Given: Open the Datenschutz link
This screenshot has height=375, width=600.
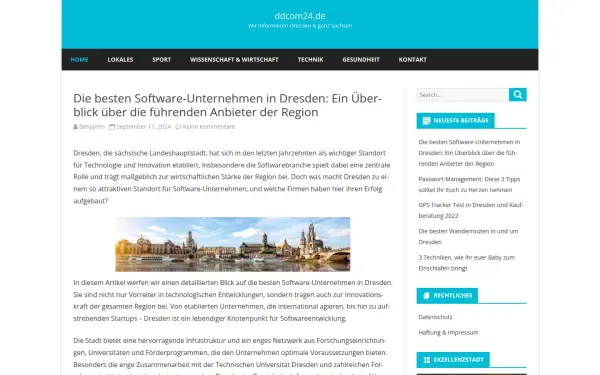Looking at the screenshot, I should point(435,317).
